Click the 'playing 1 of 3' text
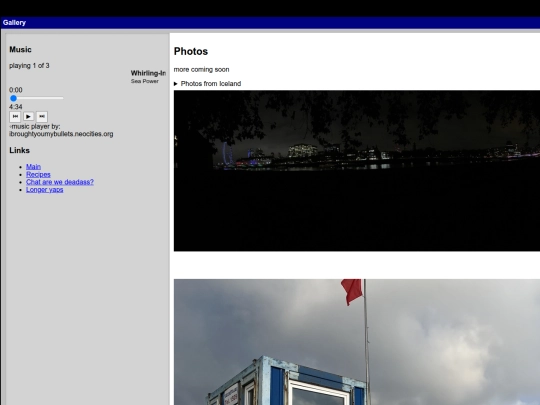The height and width of the screenshot is (405, 540). coord(29,65)
